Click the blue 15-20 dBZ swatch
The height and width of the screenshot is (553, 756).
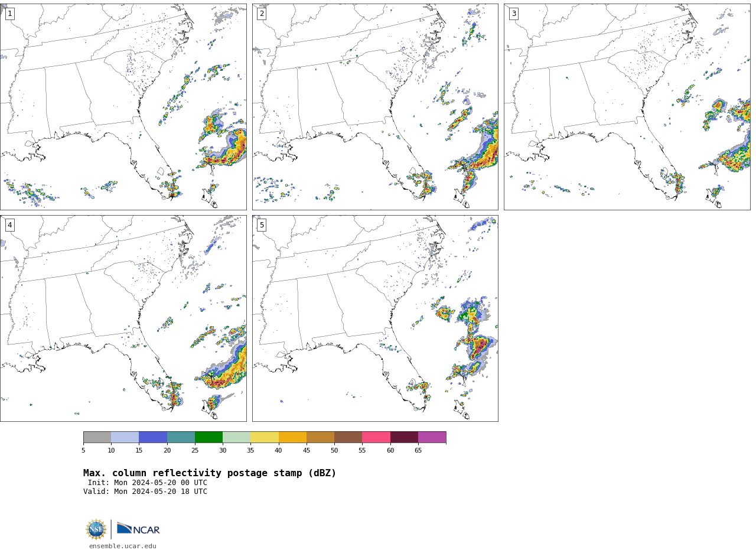click(153, 437)
